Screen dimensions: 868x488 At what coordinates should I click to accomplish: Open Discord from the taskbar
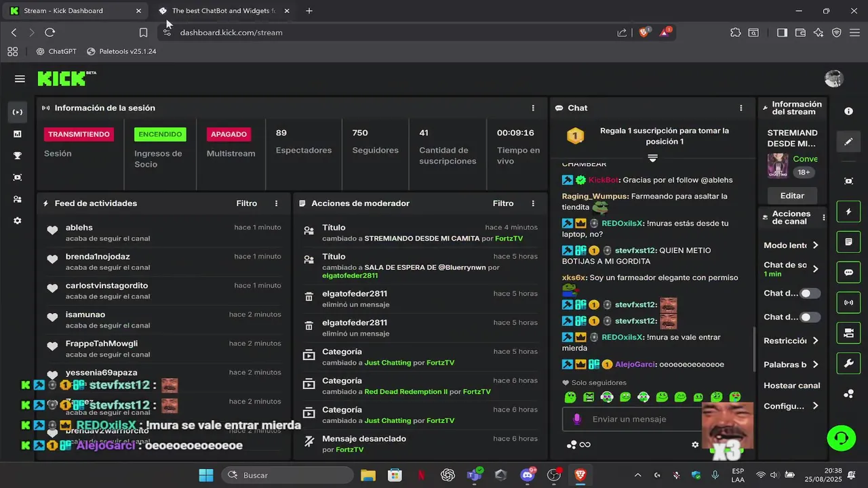(x=527, y=475)
